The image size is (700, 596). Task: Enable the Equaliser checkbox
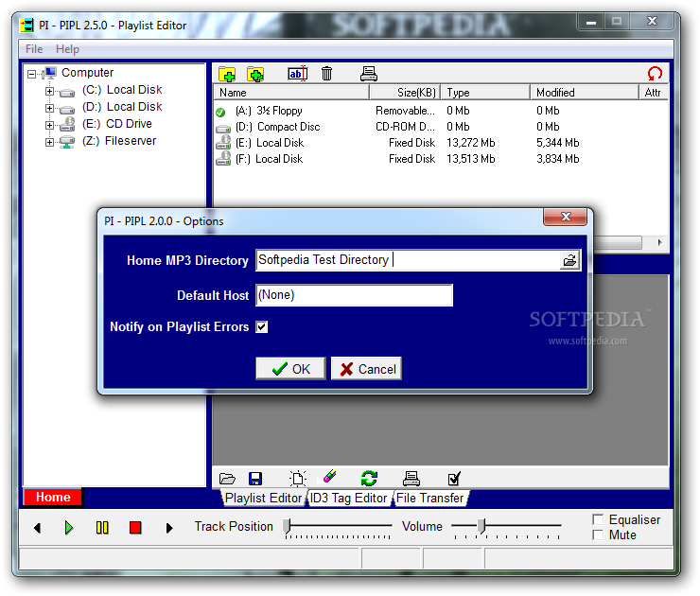tap(597, 519)
